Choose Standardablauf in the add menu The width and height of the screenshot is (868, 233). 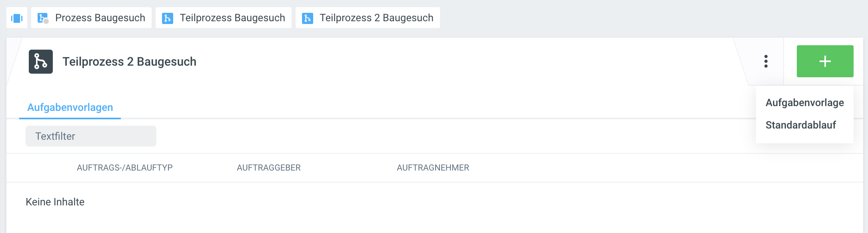pos(800,125)
